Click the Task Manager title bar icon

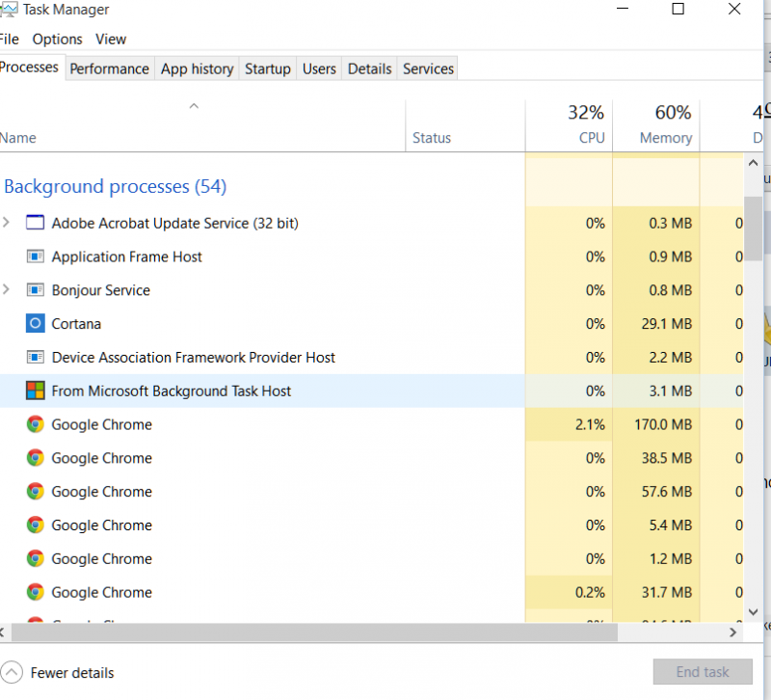pos(9,10)
